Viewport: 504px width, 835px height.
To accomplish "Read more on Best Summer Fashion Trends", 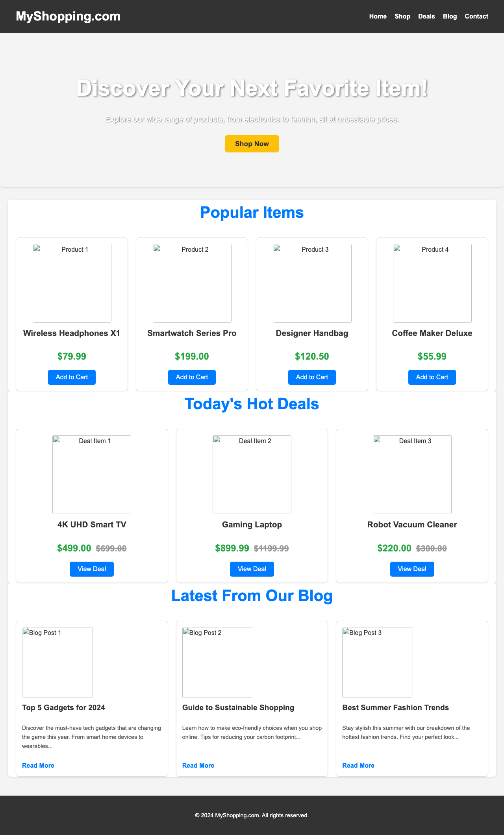I will coord(358,765).
